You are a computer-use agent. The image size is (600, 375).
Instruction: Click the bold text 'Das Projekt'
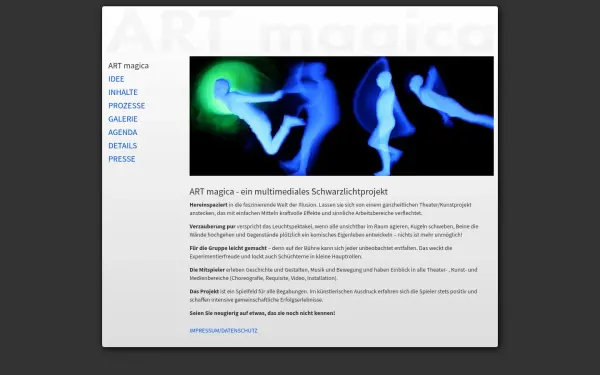(x=204, y=292)
